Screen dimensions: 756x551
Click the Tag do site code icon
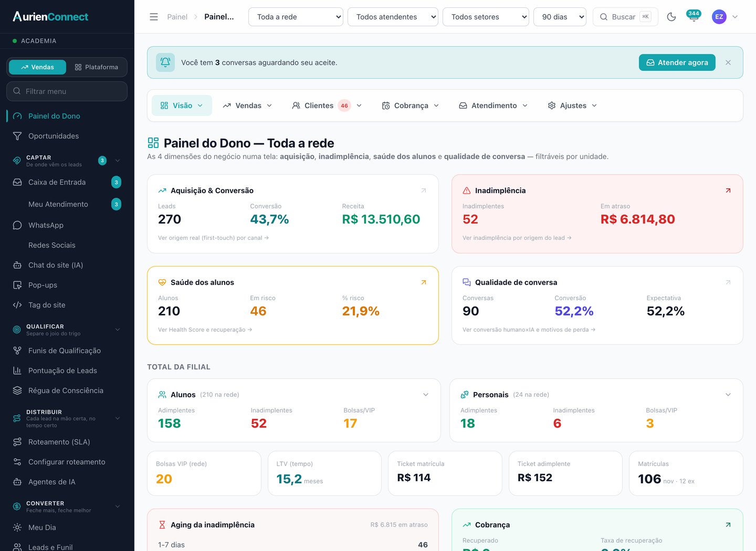click(x=17, y=305)
